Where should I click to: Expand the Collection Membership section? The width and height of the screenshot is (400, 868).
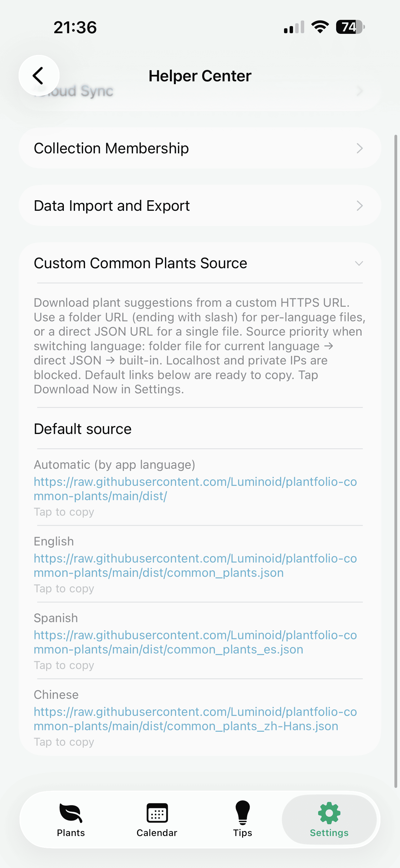(200, 148)
